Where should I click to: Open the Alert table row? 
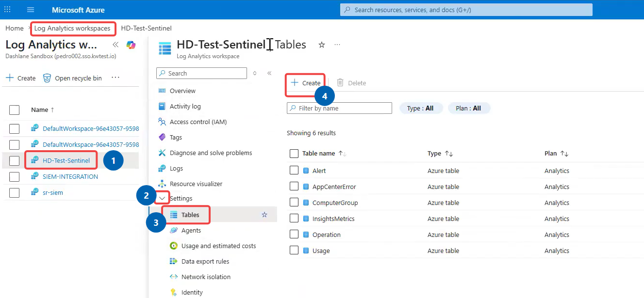point(319,171)
